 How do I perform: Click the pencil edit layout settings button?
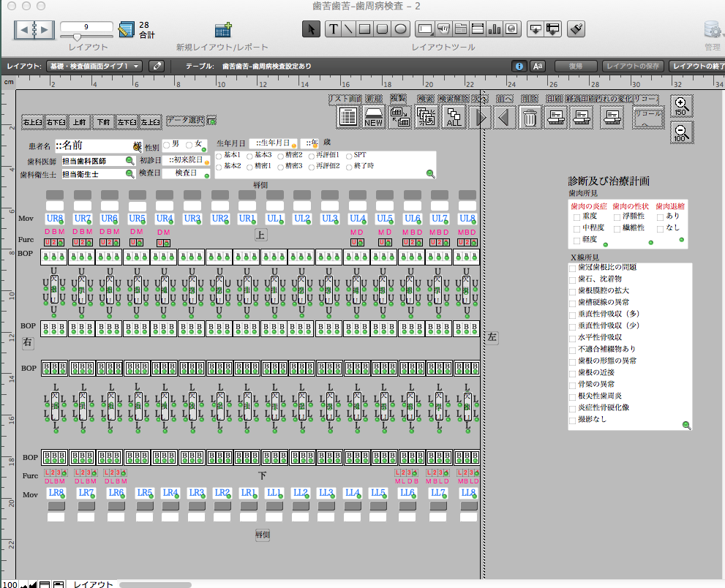(157, 66)
